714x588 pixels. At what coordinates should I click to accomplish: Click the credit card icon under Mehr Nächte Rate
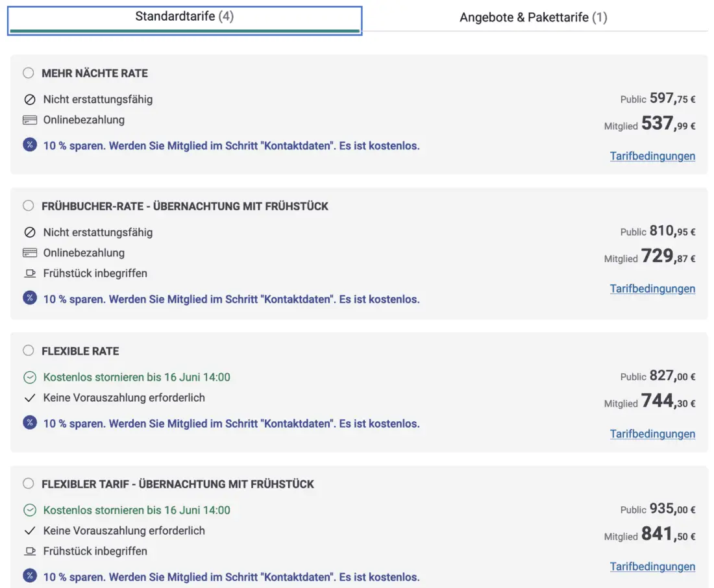(x=29, y=120)
